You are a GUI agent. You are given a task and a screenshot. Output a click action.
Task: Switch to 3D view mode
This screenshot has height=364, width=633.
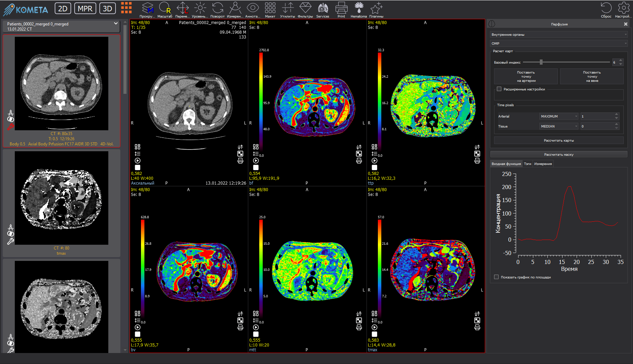pyautogui.click(x=107, y=8)
